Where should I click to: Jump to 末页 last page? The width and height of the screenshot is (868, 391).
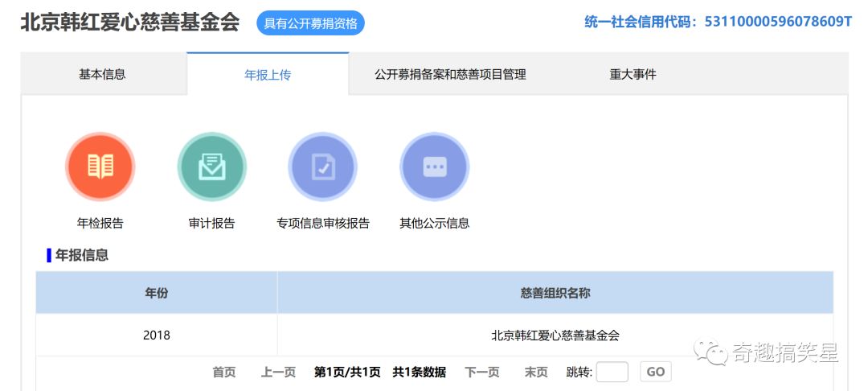pos(536,372)
